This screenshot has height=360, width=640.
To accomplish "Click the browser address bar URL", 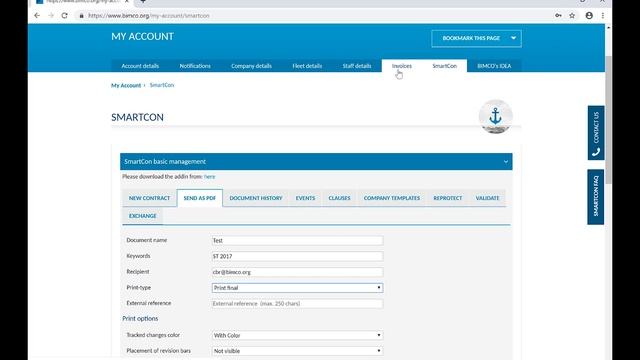I will [149, 16].
